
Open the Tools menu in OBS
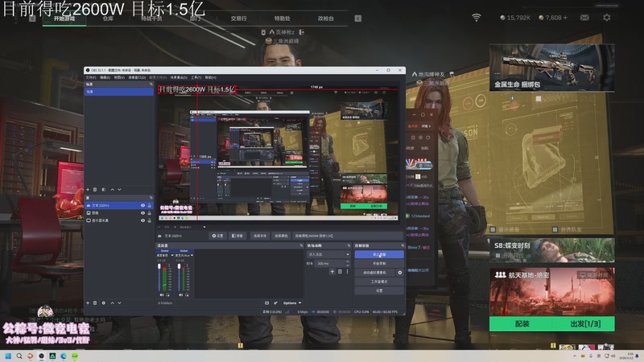pos(196,77)
